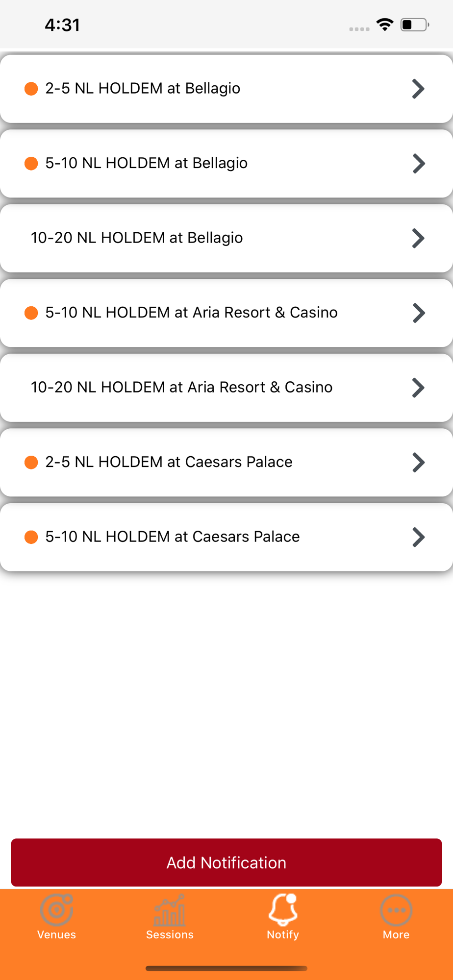Tap the Notify bell icon
The width and height of the screenshot is (453, 980).
[283, 909]
